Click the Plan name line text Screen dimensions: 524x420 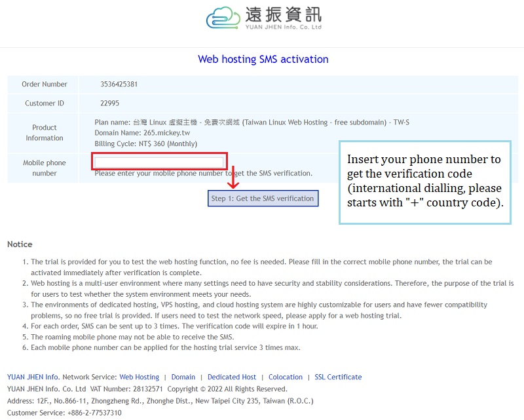click(x=252, y=122)
